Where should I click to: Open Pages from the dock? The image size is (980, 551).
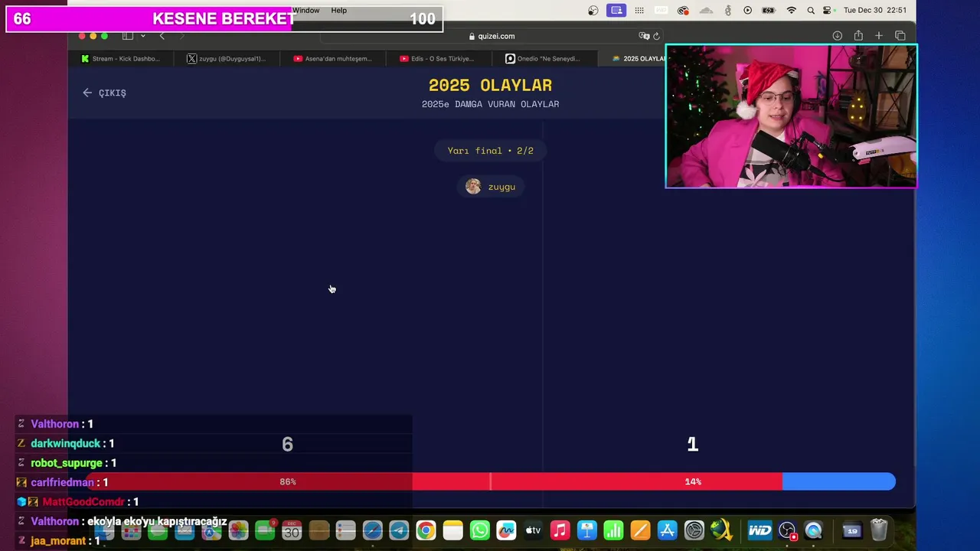coord(640,530)
